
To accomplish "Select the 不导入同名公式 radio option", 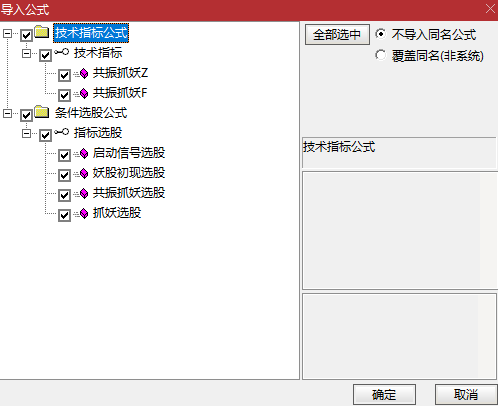I will click(380, 34).
